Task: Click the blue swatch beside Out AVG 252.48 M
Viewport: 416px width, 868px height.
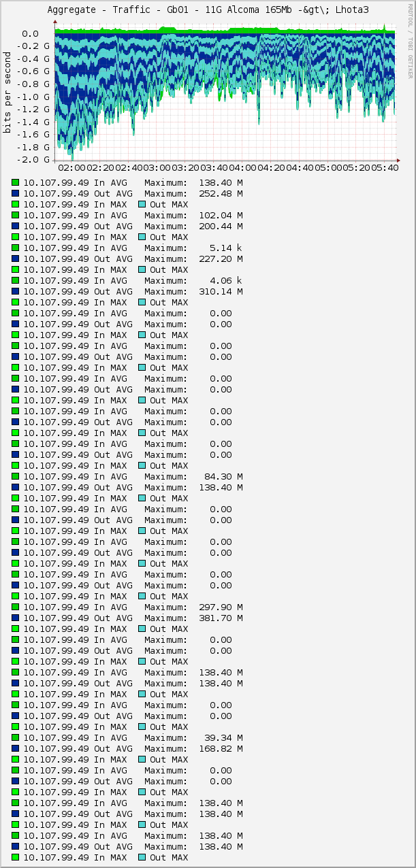Action: pos(16,194)
